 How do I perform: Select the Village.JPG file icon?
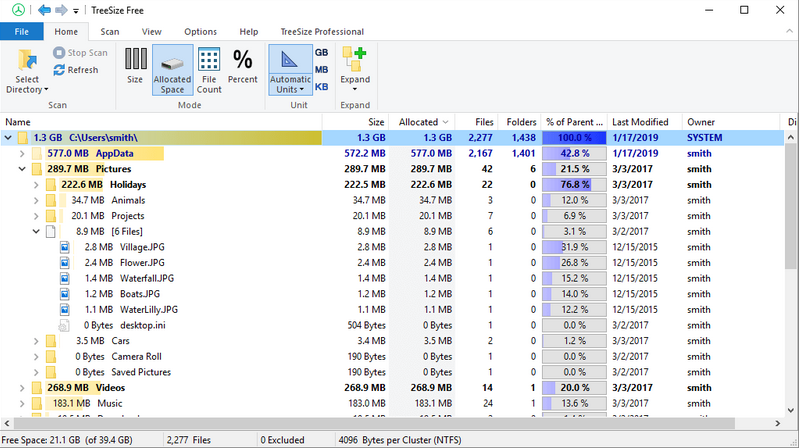(65, 247)
